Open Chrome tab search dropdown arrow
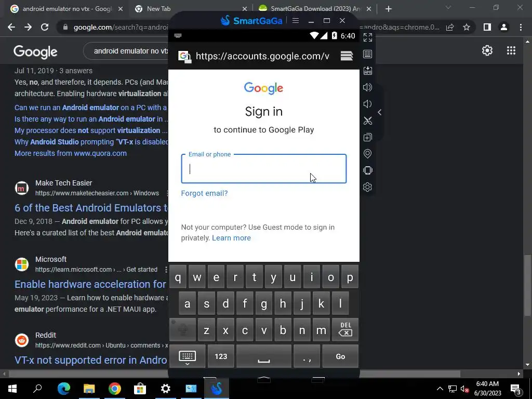Image resolution: width=532 pixels, height=399 pixels. [x=448, y=7]
